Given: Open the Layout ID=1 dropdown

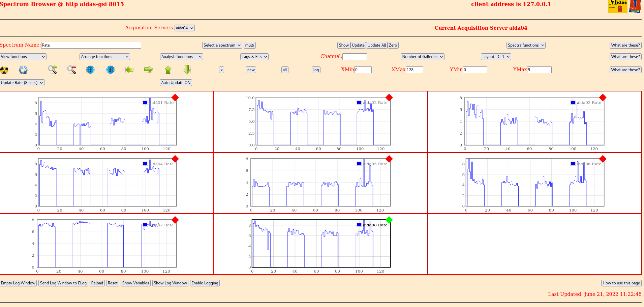Looking at the screenshot, I should tap(496, 57).
